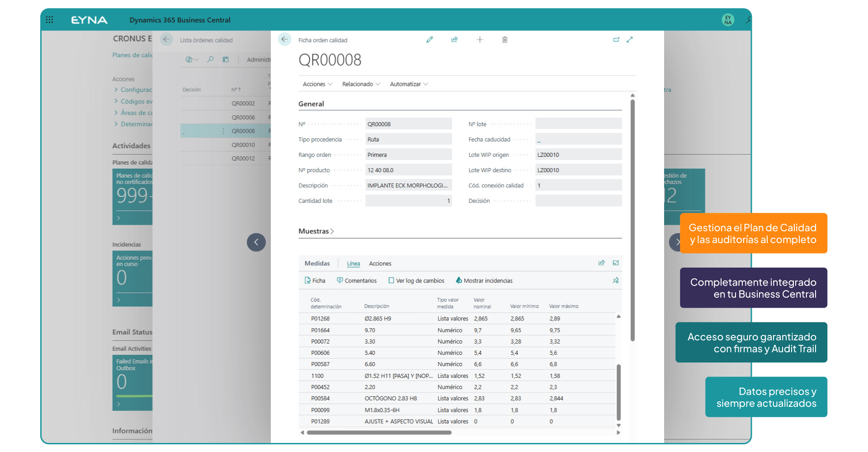The width and height of the screenshot is (868, 452).
Task: Maximize the Medidas lines section
Action: coord(616,263)
